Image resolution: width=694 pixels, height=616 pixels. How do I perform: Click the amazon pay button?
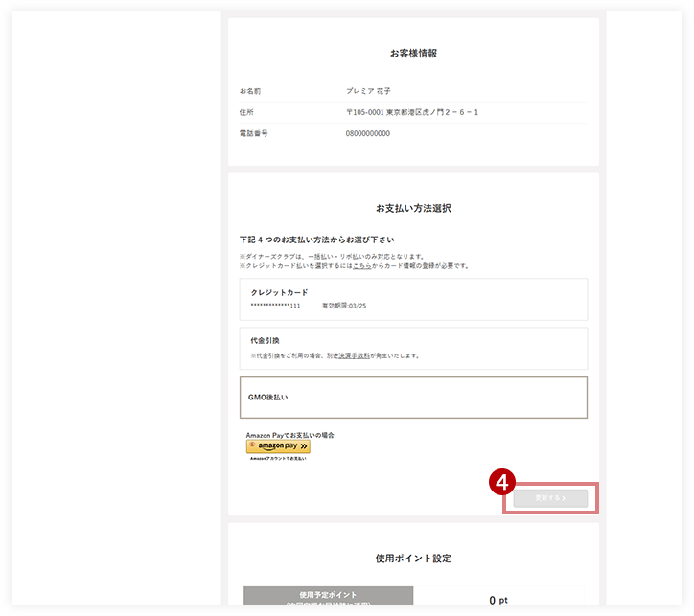click(x=278, y=446)
